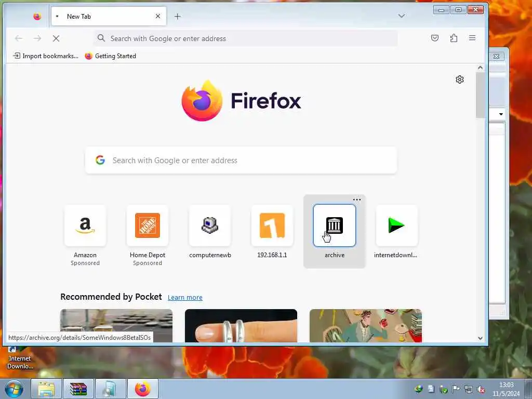
Task: Focus the page's Google search box
Action: pyautogui.click(x=241, y=160)
